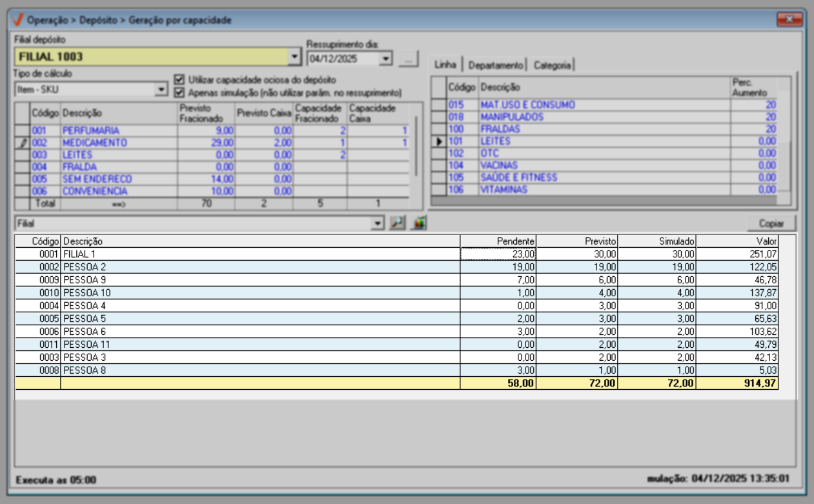This screenshot has height=504, width=814.
Task: Toggle 'Apenas simulação' checkbox
Action: click(x=180, y=92)
